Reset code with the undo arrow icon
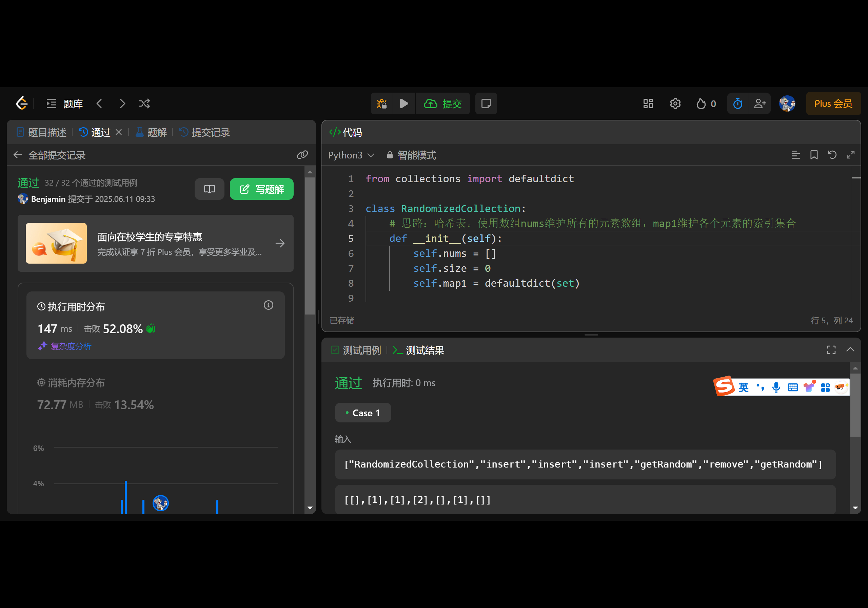 832,155
